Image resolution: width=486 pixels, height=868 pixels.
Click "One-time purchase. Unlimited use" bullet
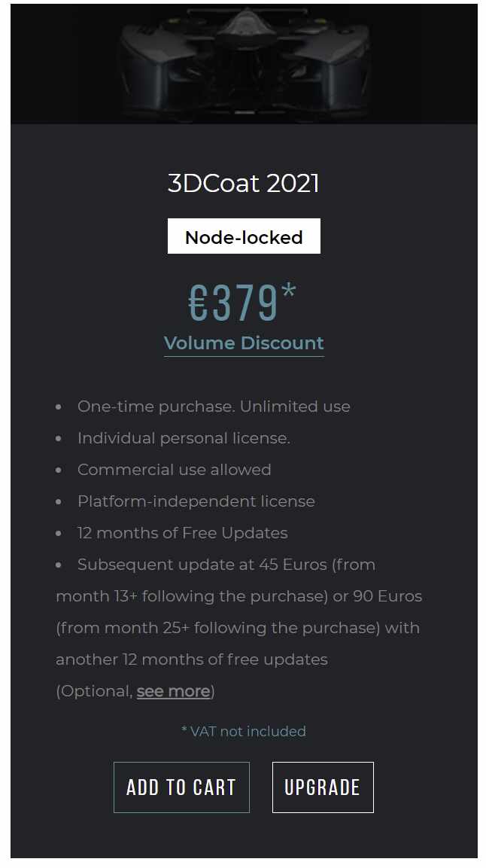pyautogui.click(x=214, y=407)
